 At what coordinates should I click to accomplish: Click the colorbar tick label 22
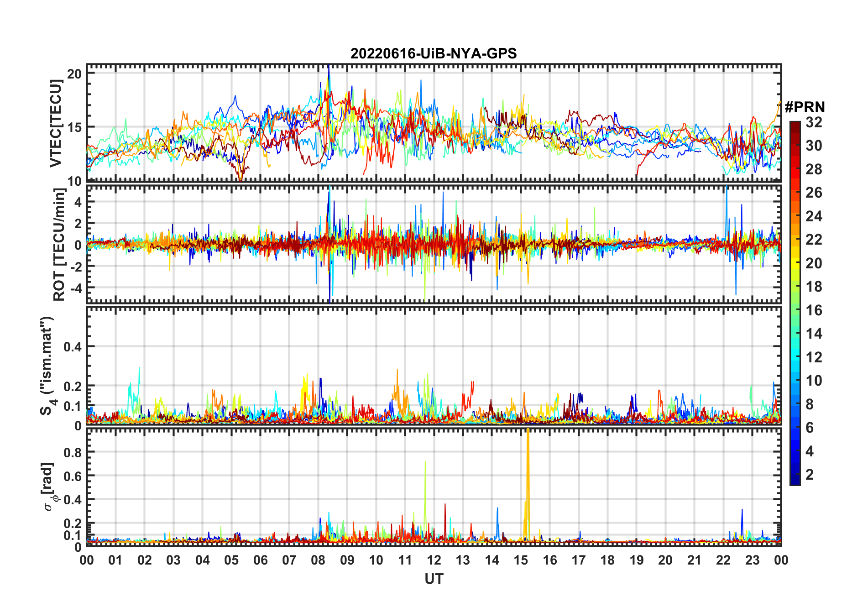[x=814, y=240]
